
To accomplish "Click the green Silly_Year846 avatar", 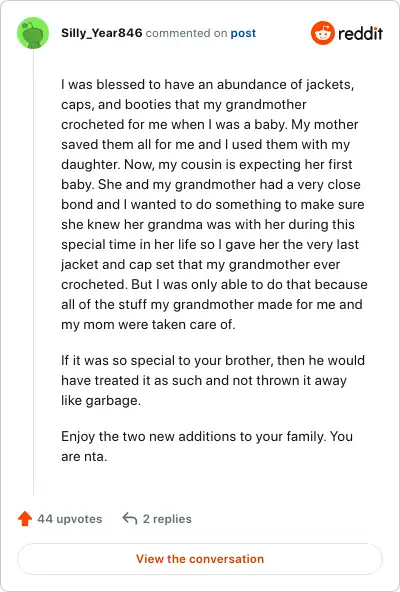I will click(33, 33).
